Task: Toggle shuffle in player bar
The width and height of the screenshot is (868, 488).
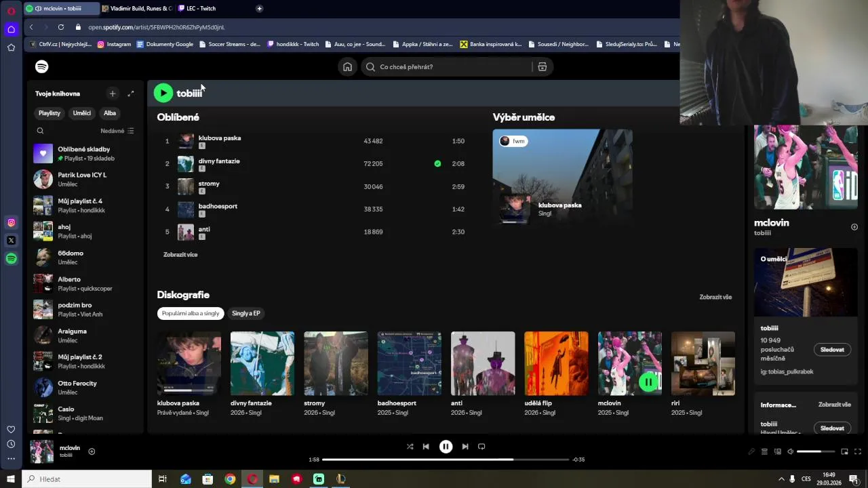Action: (x=410, y=447)
